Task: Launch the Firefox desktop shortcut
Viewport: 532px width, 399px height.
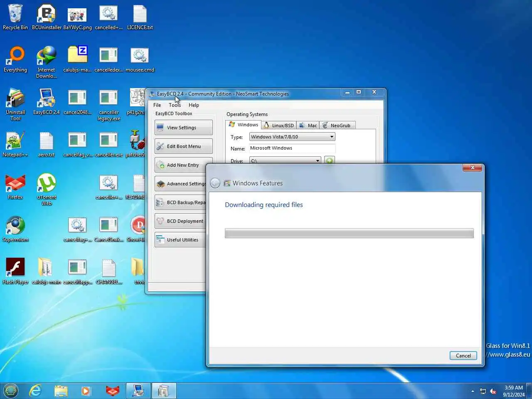Action: click(x=15, y=187)
